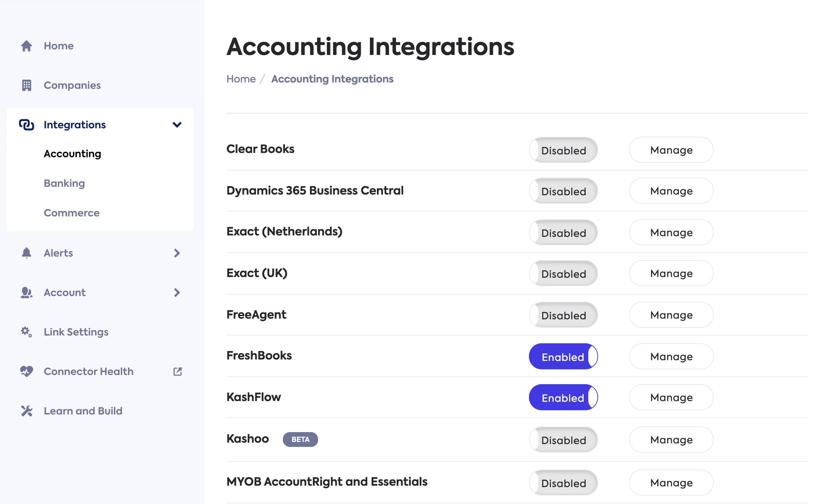The image size is (840, 504).
Task: Select the Banking submenu item
Action: (x=64, y=184)
